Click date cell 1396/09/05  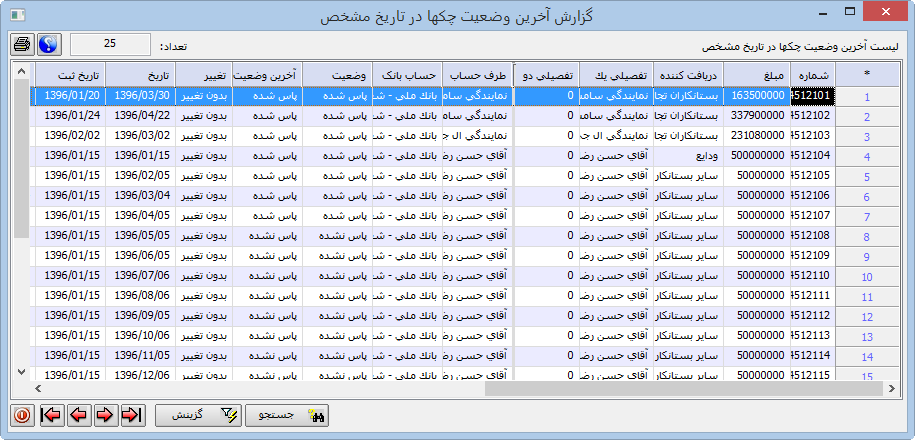(x=140, y=316)
